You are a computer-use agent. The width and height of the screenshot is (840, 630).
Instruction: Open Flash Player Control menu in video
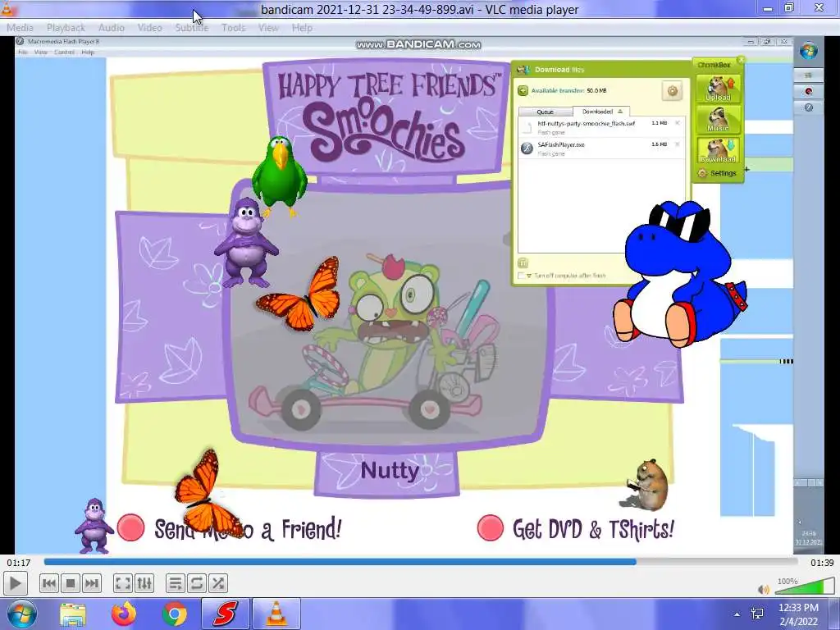pyautogui.click(x=64, y=52)
